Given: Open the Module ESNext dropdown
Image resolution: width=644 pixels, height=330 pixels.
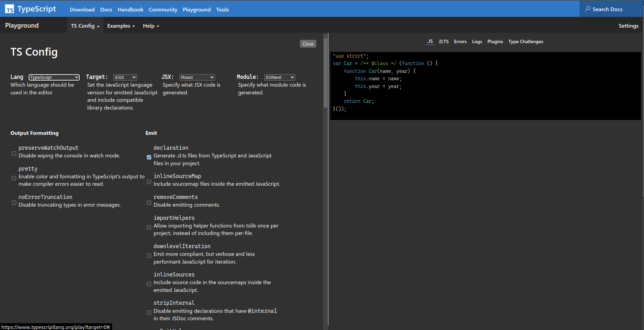Looking at the screenshot, I should [280, 77].
